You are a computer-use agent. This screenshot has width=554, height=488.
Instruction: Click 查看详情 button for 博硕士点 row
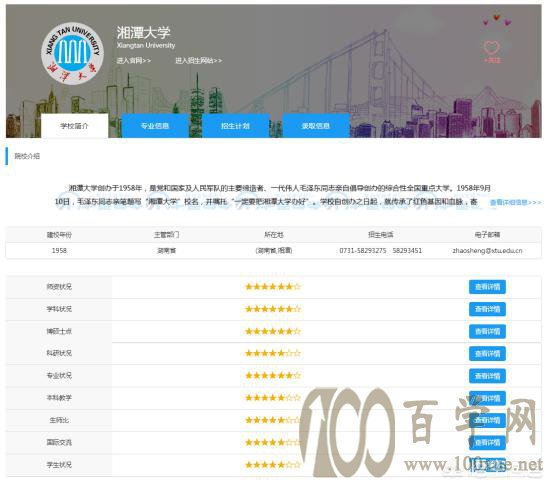pyautogui.click(x=487, y=331)
